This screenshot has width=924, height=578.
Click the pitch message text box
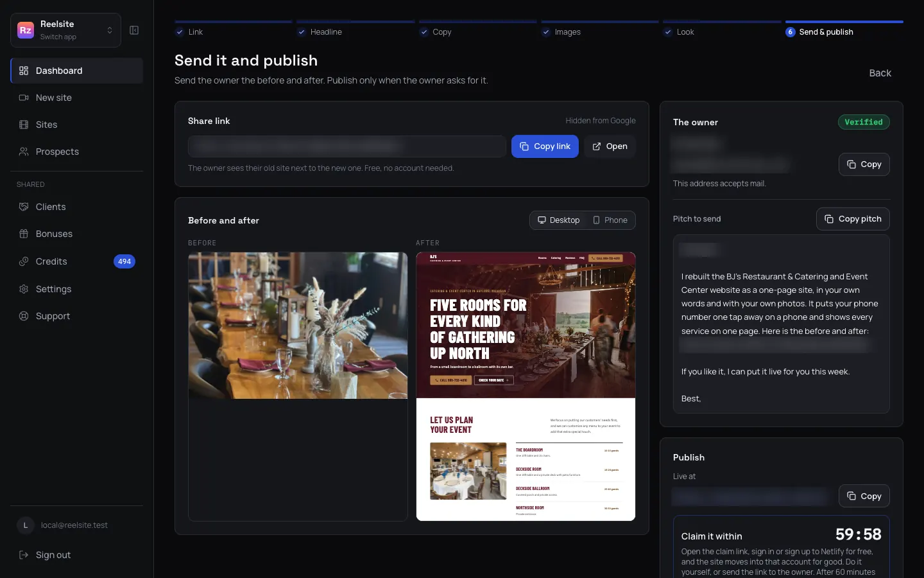pos(781,324)
